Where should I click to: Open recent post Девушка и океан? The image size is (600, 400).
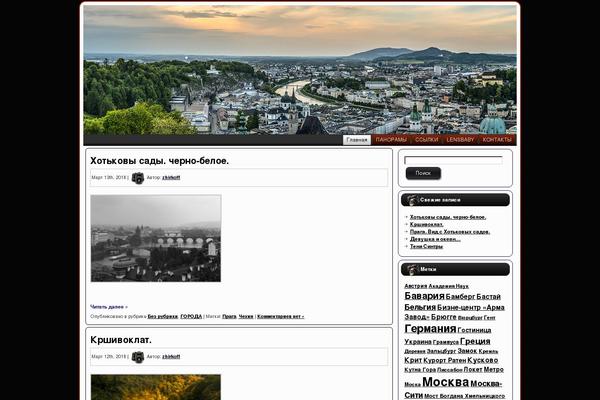pyautogui.click(x=435, y=239)
